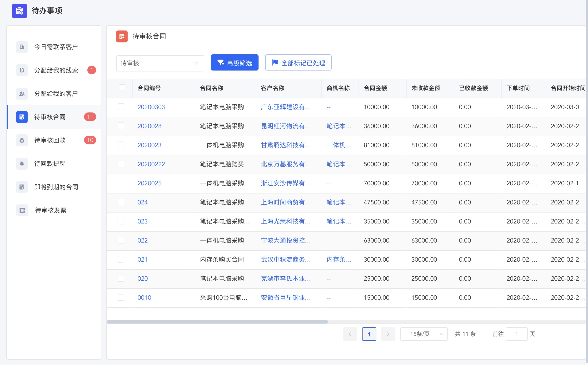588x365 pixels.
Task: Switch to 待审核回款 menu item
Action: 50,140
